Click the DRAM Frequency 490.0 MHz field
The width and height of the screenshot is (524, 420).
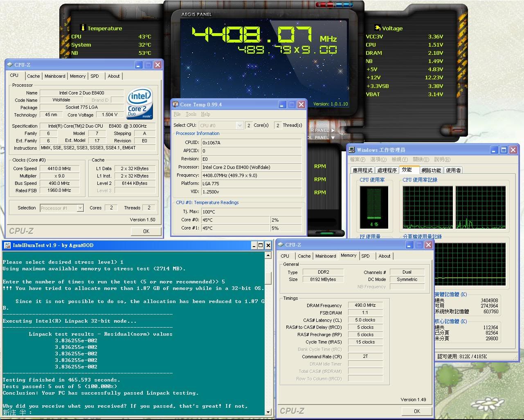[x=365, y=305]
